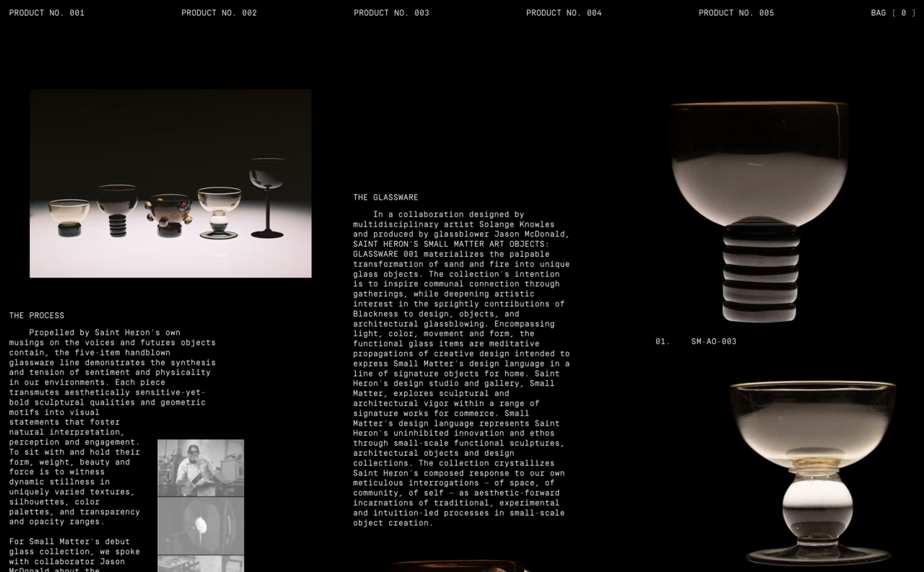Click the partially visible third grayscale photo
Screen dimensions: 924x572
pyautogui.click(x=201, y=564)
